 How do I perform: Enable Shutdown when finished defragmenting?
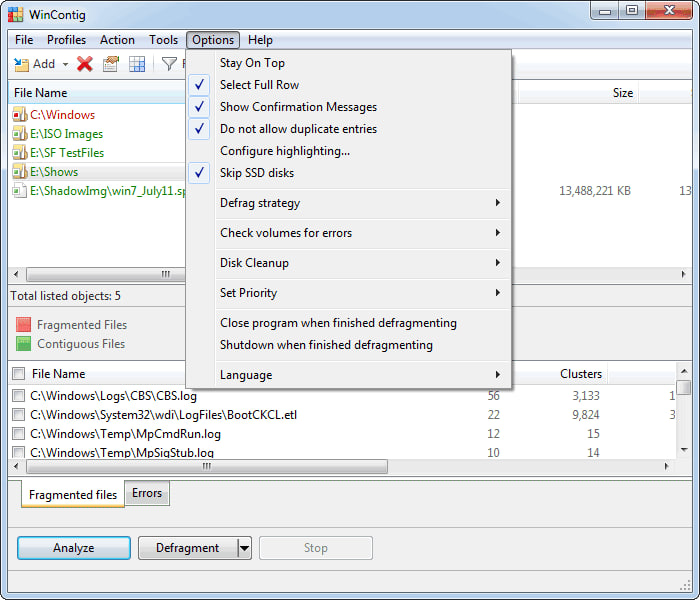coord(348,345)
